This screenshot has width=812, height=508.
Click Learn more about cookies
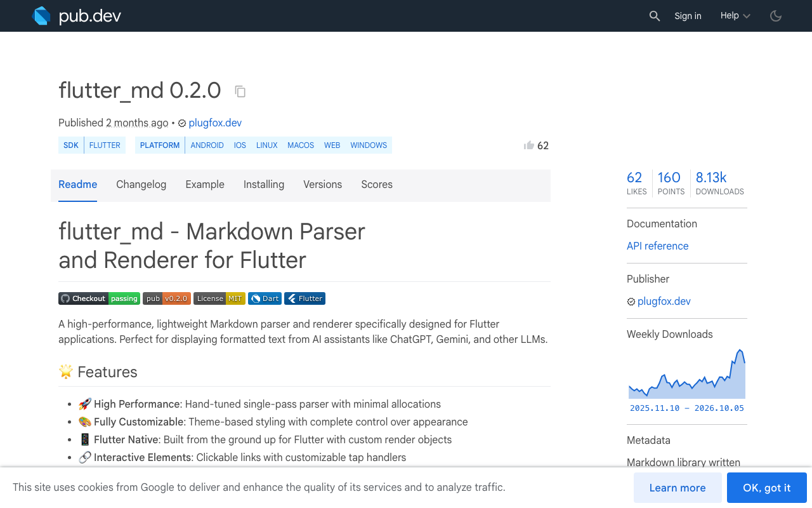pos(678,488)
